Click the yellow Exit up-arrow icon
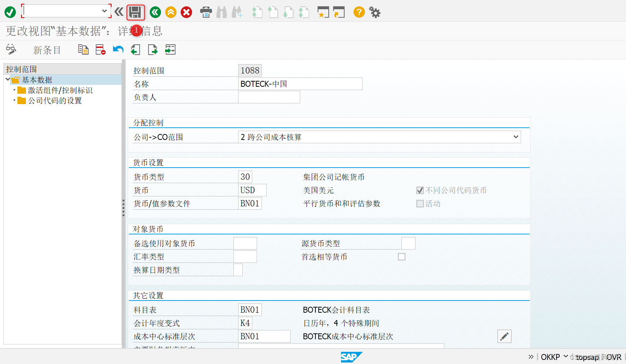Image resolution: width=626 pixels, height=364 pixels. tap(171, 12)
